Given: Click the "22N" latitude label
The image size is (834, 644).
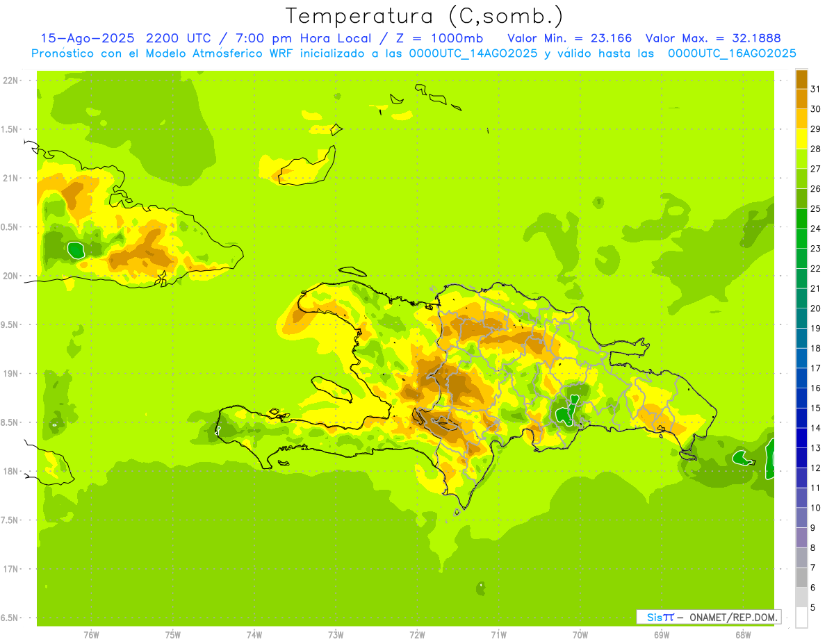Looking at the screenshot, I should click(x=11, y=81).
